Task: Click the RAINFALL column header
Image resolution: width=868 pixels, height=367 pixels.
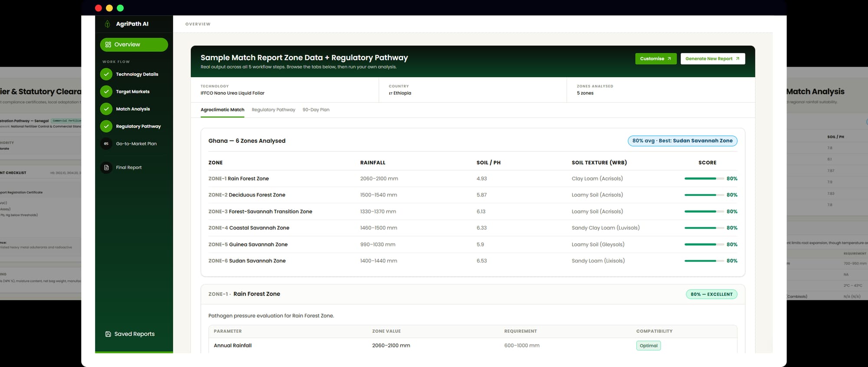Action: (373, 163)
